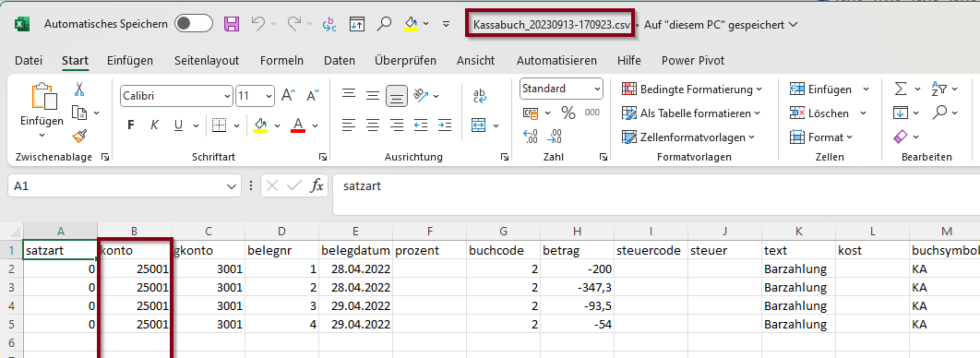Toggle the Automatisches Speichern switch

pyautogui.click(x=193, y=24)
